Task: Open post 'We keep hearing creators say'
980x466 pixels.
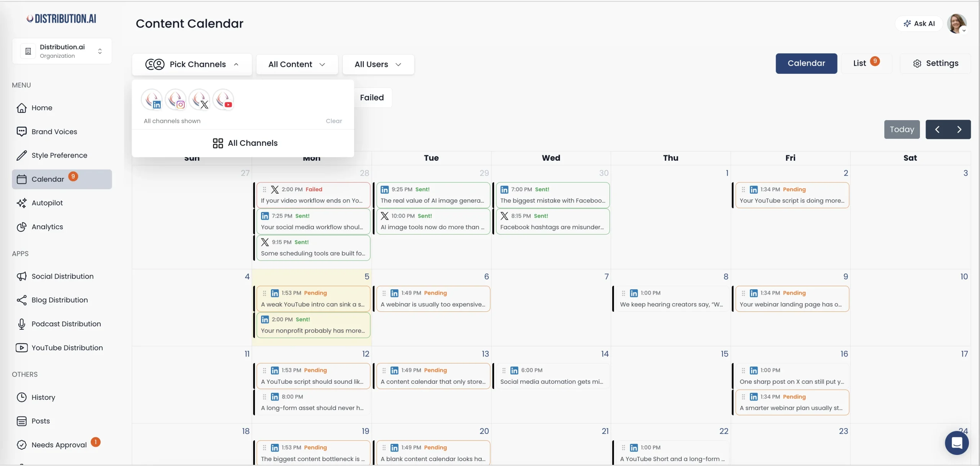Action: click(x=672, y=299)
